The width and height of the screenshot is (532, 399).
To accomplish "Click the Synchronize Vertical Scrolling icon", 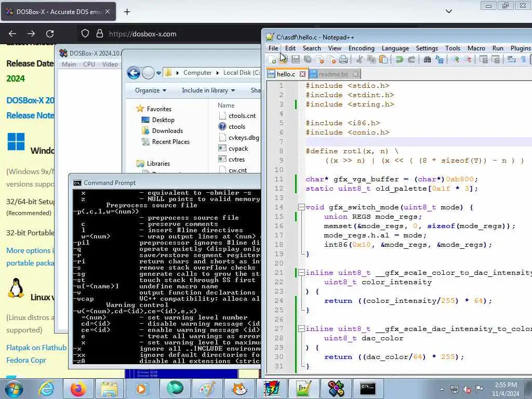I will tap(483, 60).
